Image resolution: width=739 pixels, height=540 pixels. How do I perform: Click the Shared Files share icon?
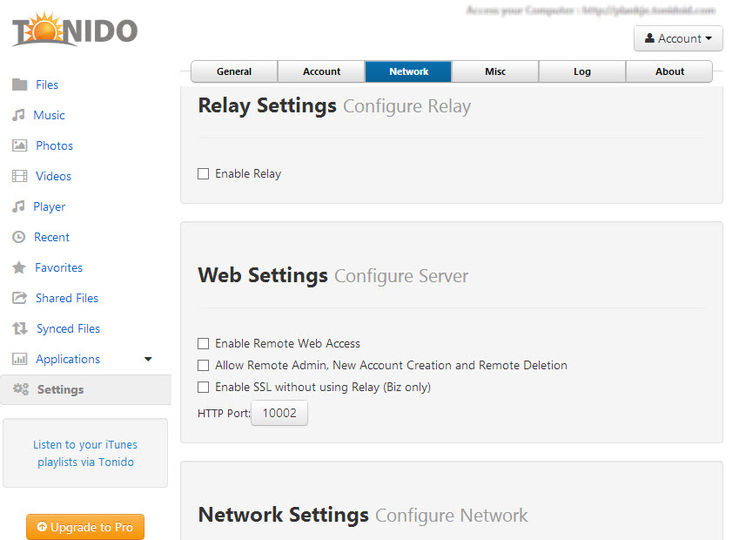pos(19,298)
